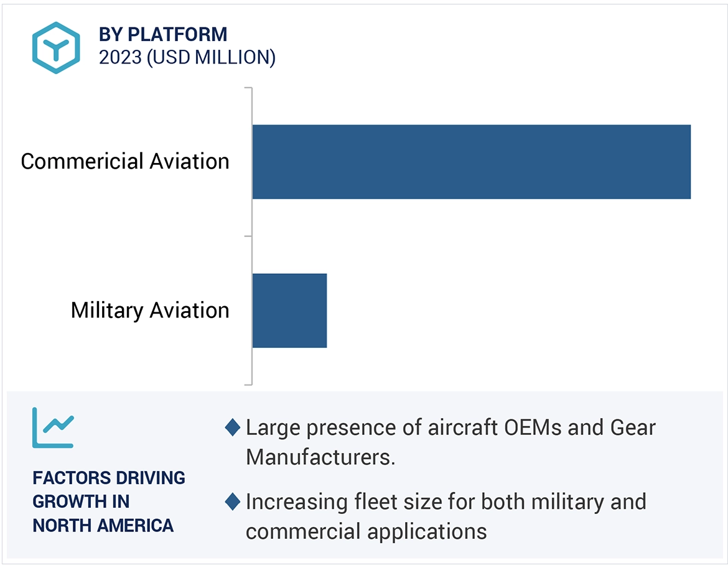Click the "2023 (USD MILLION)" subtitle

click(x=187, y=57)
